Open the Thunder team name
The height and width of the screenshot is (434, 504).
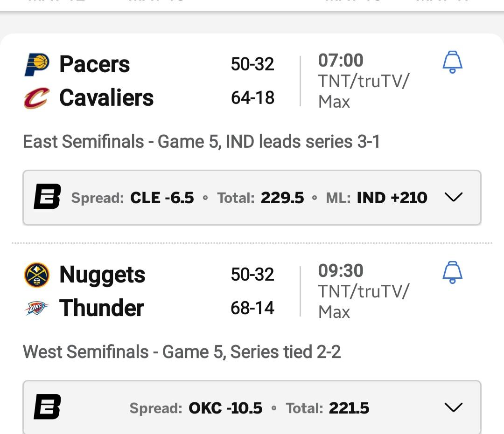pyautogui.click(x=102, y=308)
